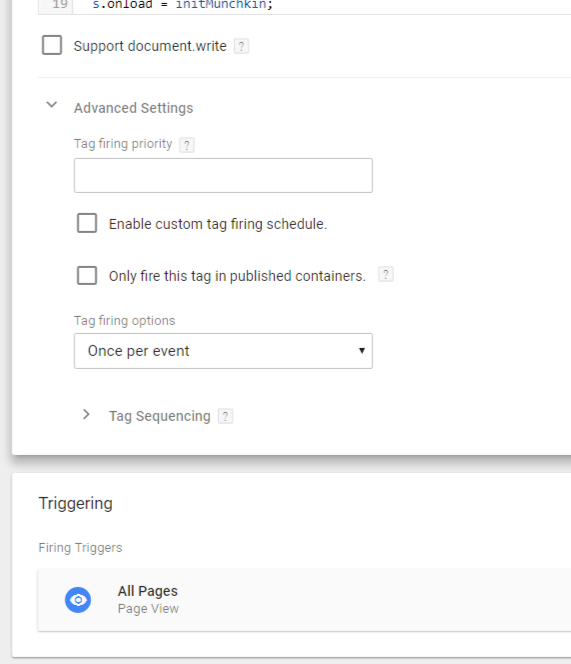Image resolution: width=571 pixels, height=664 pixels.
Task: Click the Advanced Settings heading
Action: pos(133,108)
